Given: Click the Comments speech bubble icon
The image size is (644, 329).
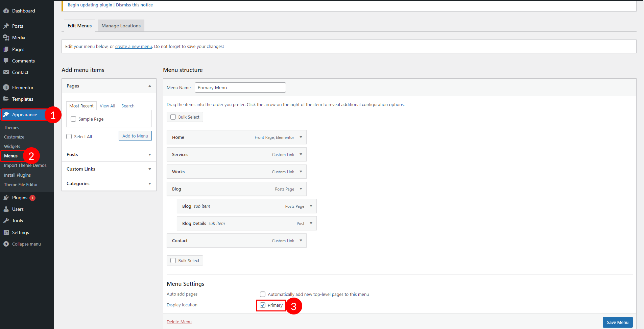Looking at the screenshot, I should pyautogui.click(x=6, y=61).
